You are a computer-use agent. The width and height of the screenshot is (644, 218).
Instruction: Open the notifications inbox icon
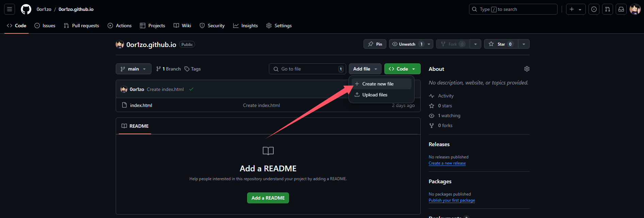coord(621,9)
